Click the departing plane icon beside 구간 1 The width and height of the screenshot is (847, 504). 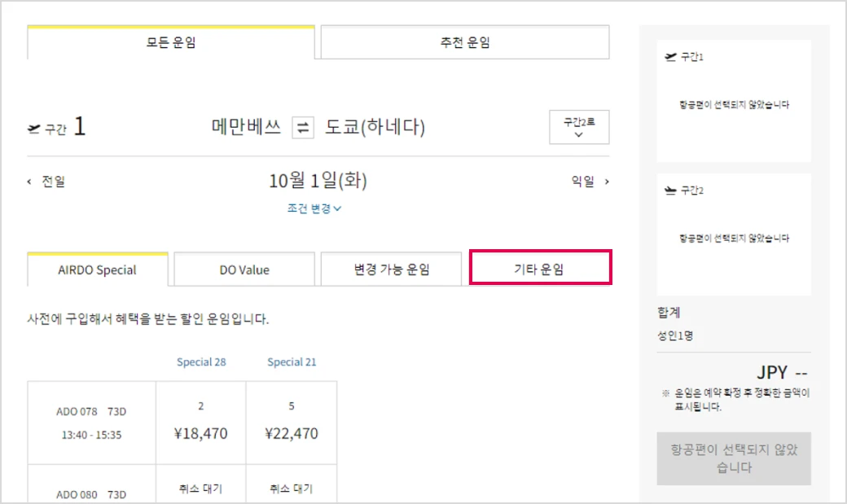[x=34, y=129]
